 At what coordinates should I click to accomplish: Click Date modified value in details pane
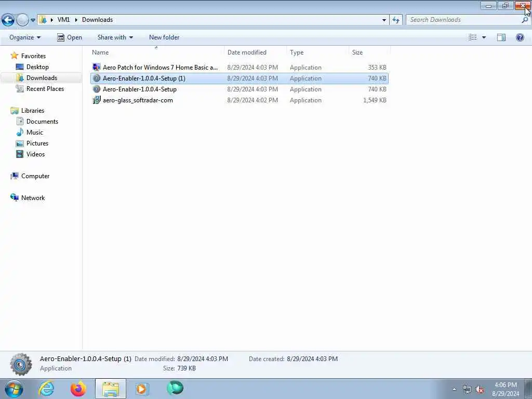click(x=203, y=358)
